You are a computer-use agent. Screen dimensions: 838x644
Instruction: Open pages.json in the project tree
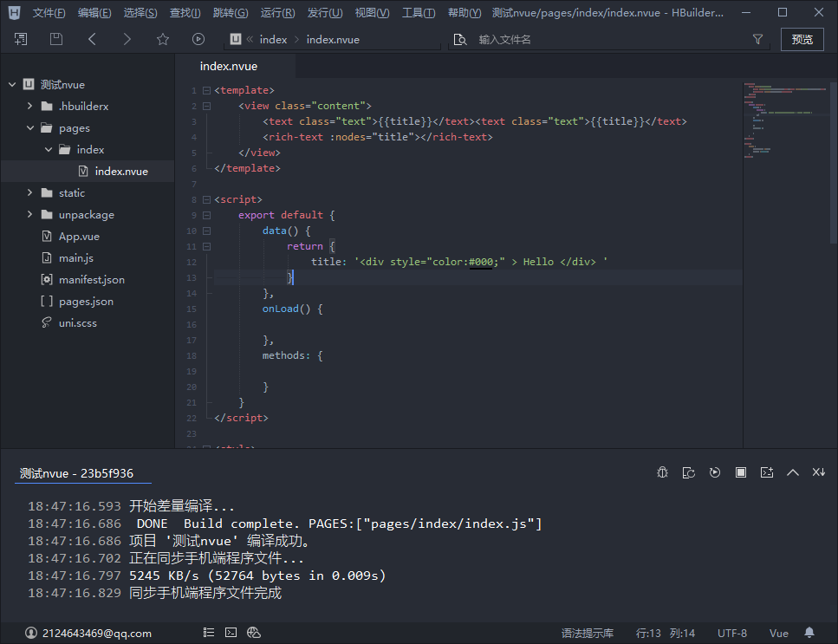coord(86,302)
